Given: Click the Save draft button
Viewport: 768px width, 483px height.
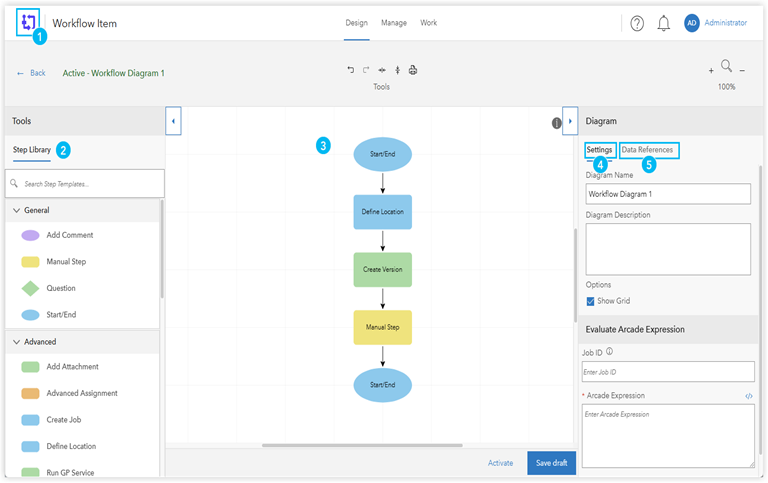Looking at the screenshot, I should click(x=551, y=462).
